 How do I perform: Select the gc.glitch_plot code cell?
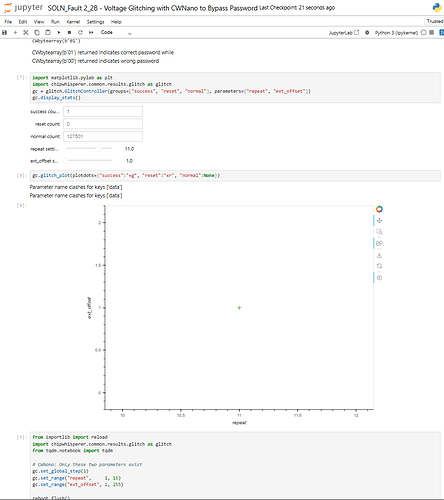click(235, 176)
